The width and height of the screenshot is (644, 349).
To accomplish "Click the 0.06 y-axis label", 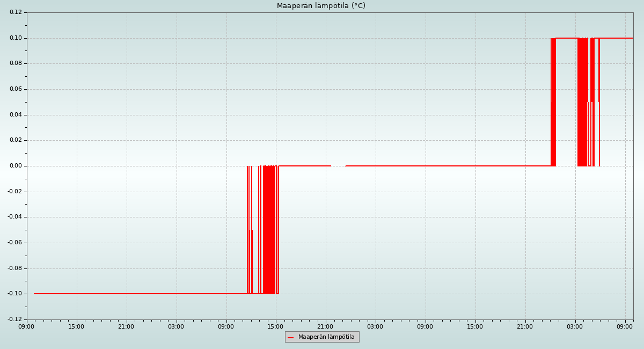I will tap(16, 89).
